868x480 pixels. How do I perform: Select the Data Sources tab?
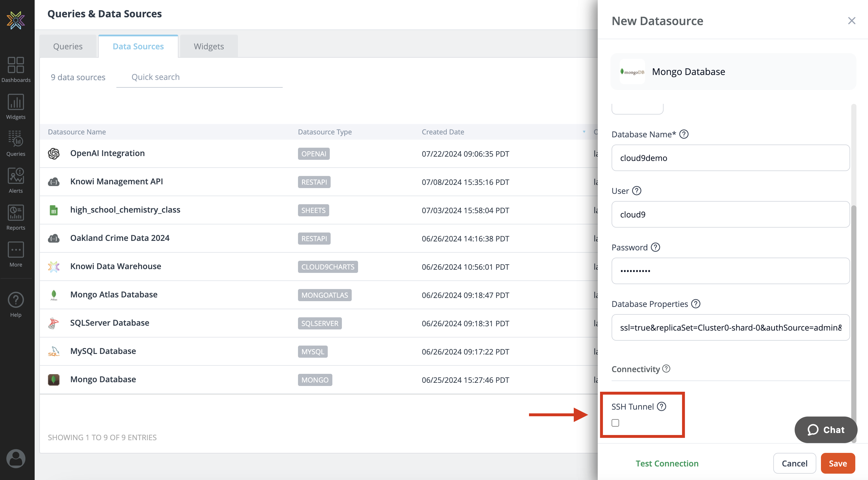[138, 46]
